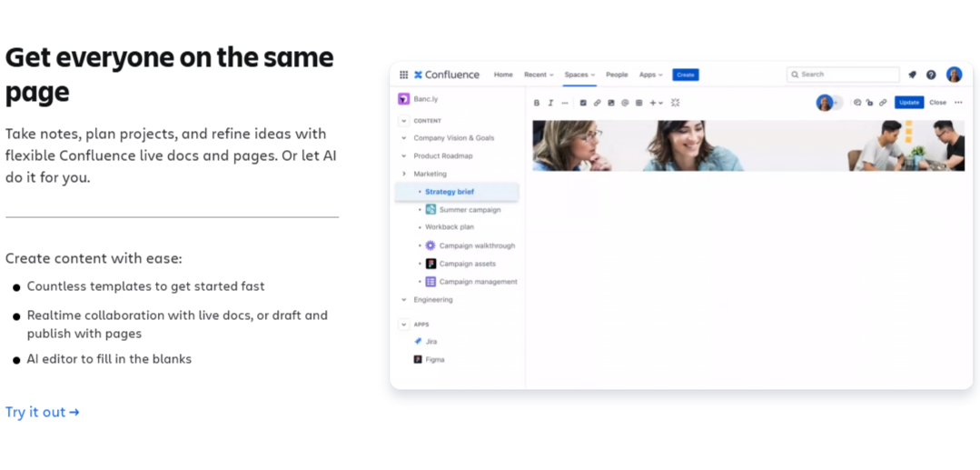Open notifications icon beside the search box
Image resolution: width=980 pixels, height=470 pixels.
pos(912,75)
